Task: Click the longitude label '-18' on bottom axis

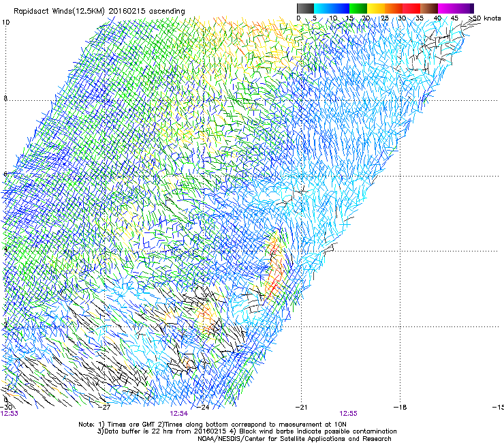Action: click(400, 407)
